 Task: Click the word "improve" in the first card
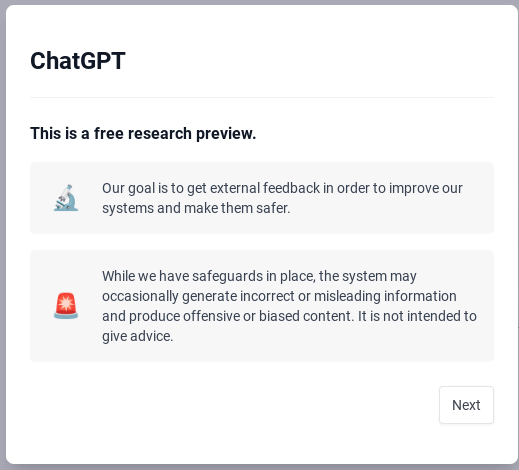[413, 189]
